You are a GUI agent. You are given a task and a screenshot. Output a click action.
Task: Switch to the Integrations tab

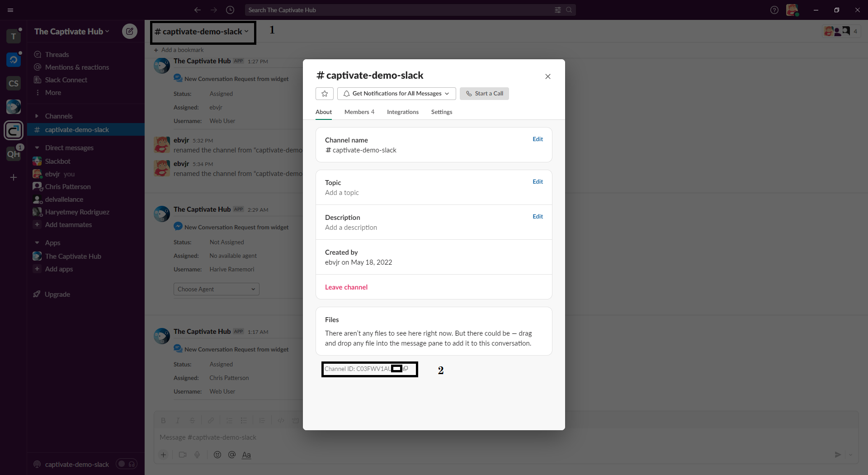[x=402, y=112]
